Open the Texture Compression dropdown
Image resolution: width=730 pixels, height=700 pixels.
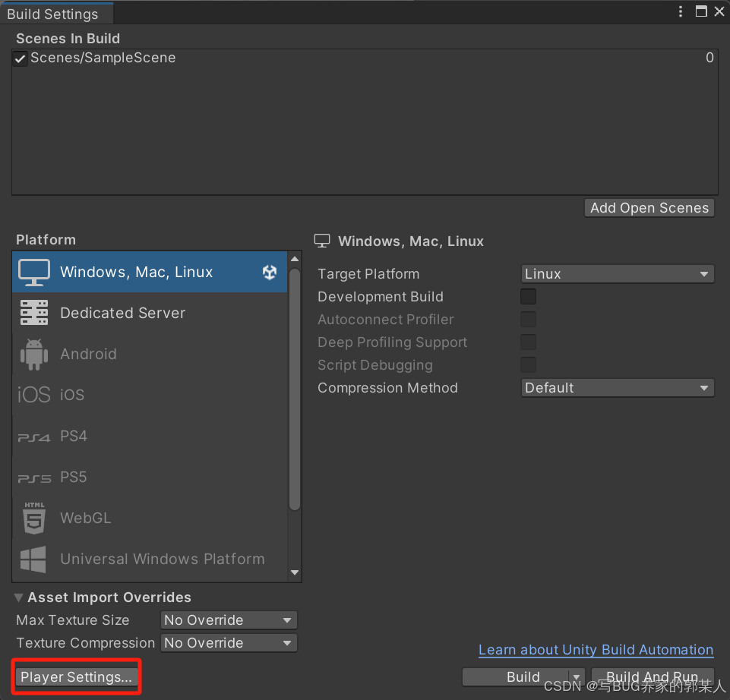point(229,643)
